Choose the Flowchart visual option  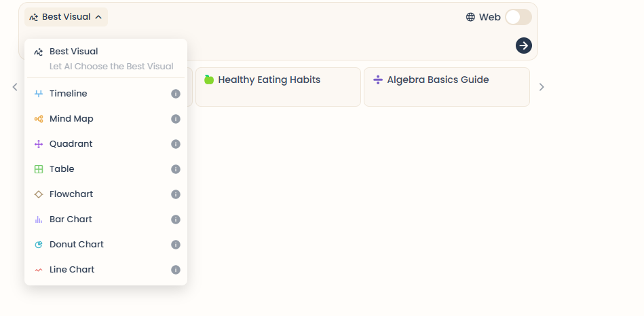tap(106, 194)
